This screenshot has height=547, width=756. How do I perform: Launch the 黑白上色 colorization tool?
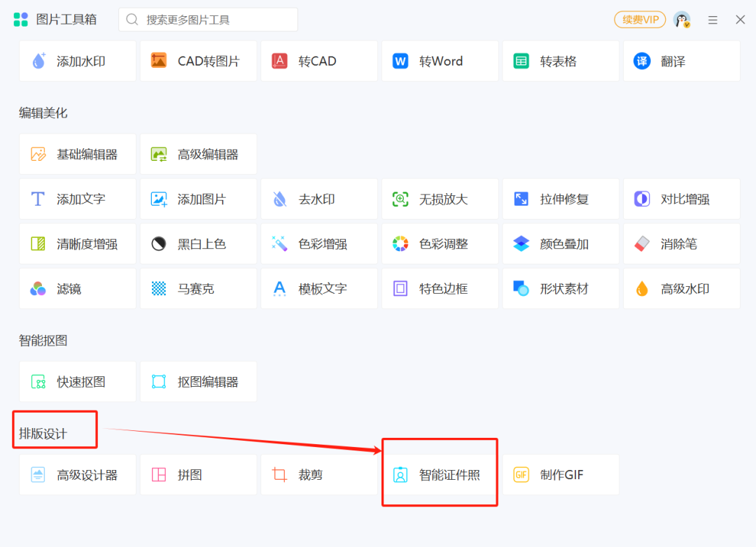click(x=198, y=243)
